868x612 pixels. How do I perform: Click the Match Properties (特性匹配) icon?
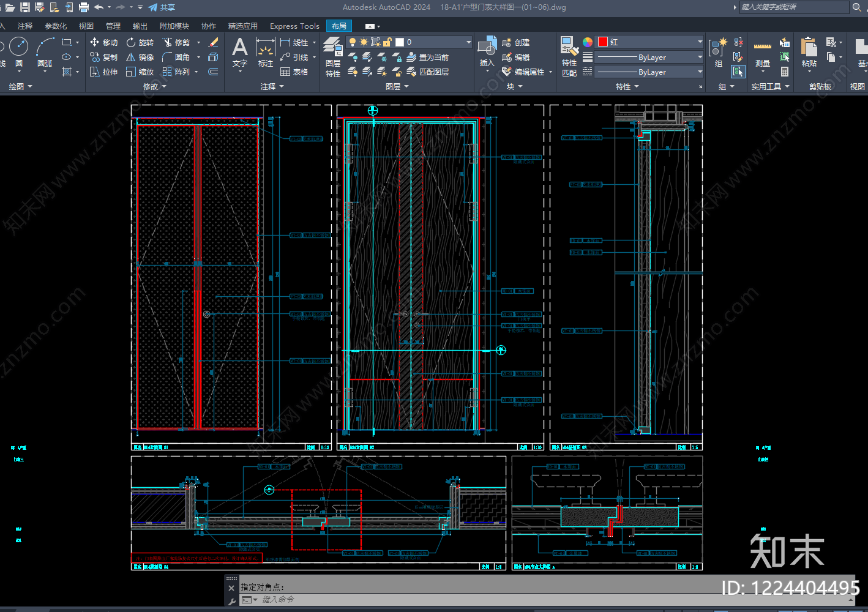(569, 56)
